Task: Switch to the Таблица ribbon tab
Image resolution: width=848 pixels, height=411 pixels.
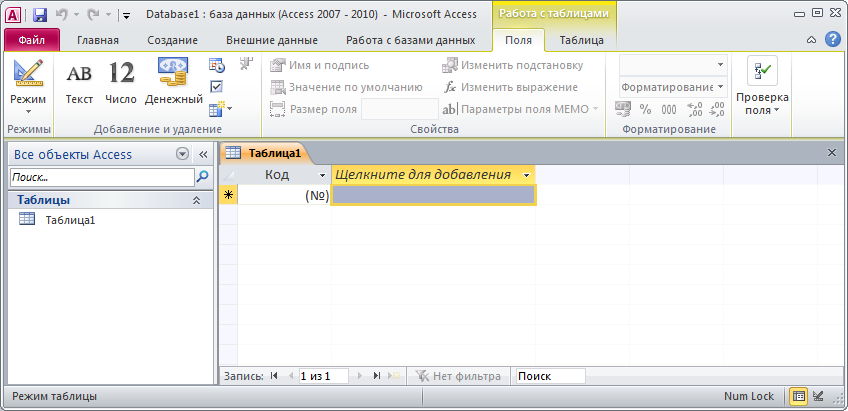Action: [581, 40]
